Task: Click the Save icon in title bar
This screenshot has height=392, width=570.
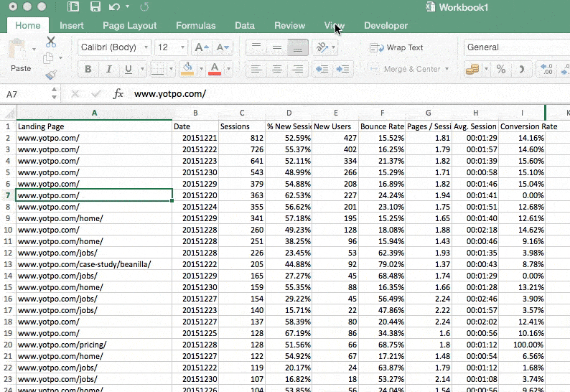Action: (x=95, y=7)
